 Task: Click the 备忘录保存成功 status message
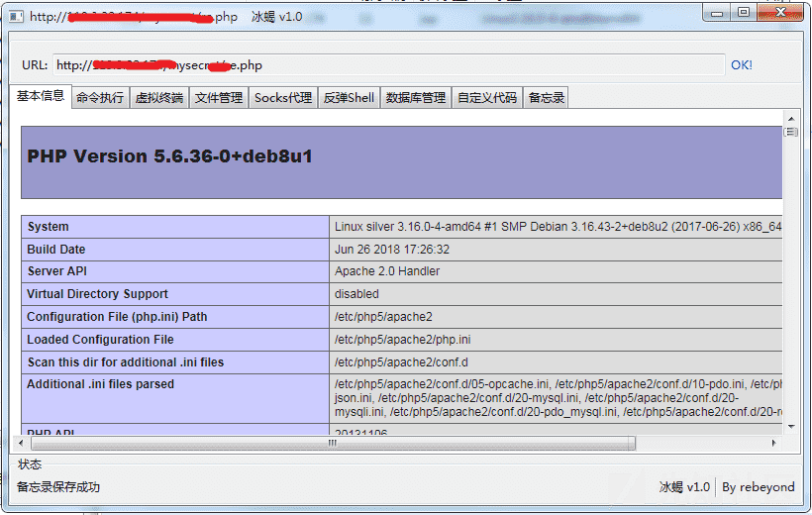coord(58,487)
